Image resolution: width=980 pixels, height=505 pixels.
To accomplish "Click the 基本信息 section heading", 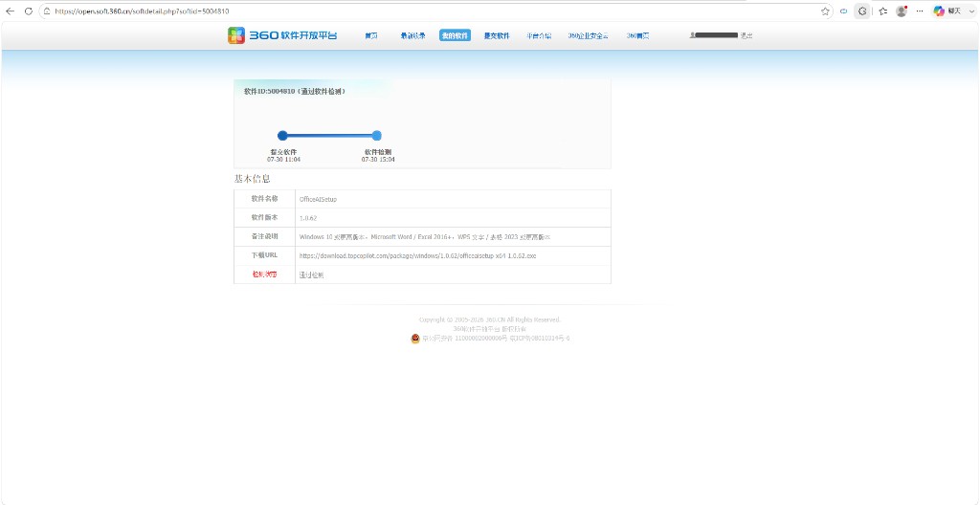I will click(253, 179).
